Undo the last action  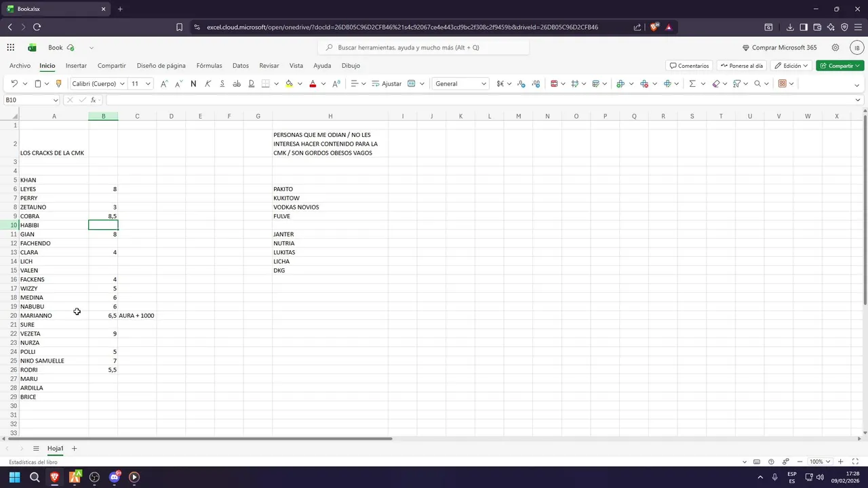14,83
